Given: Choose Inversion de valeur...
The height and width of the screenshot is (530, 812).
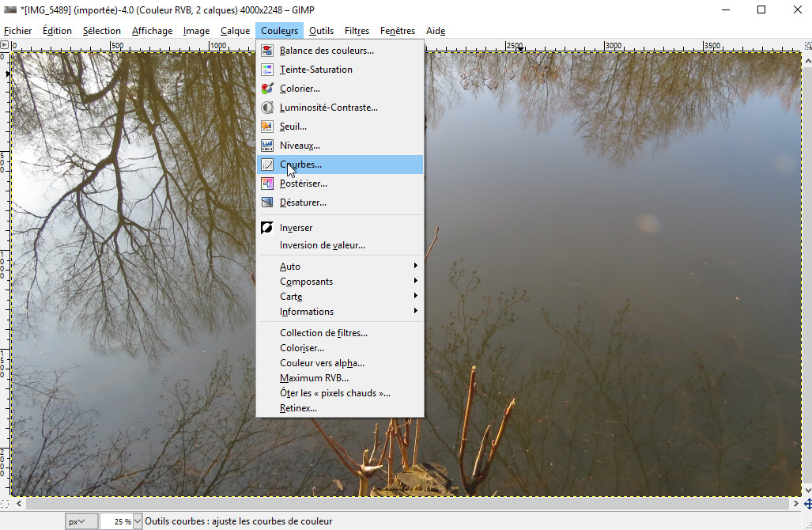Looking at the screenshot, I should click(x=340, y=245).
